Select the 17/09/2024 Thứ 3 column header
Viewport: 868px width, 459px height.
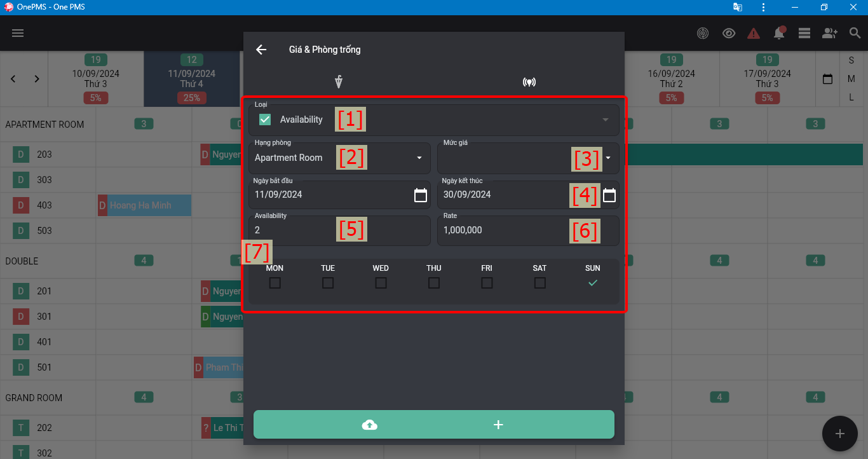[x=768, y=79]
